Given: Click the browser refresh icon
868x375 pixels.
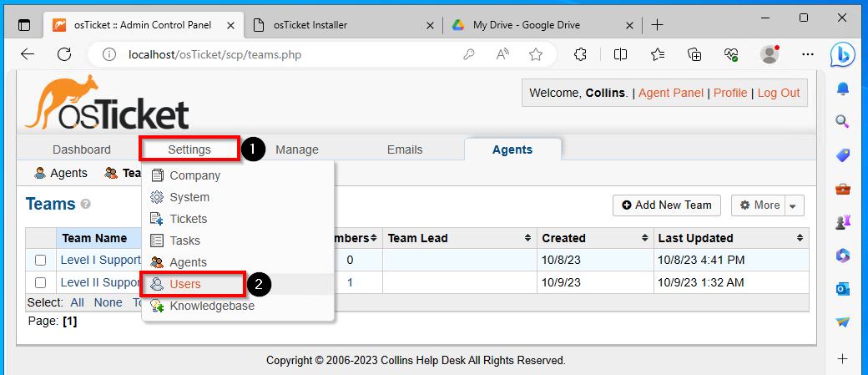Looking at the screenshot, I should point(65,54).
